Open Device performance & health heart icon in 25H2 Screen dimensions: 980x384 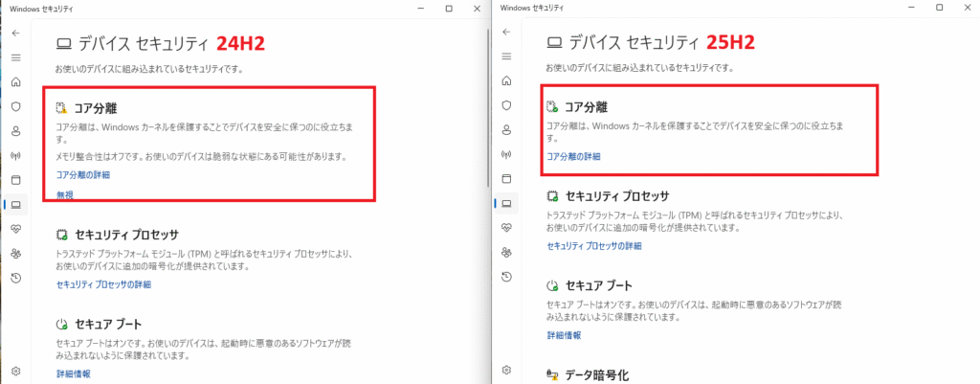click(505, 229)
